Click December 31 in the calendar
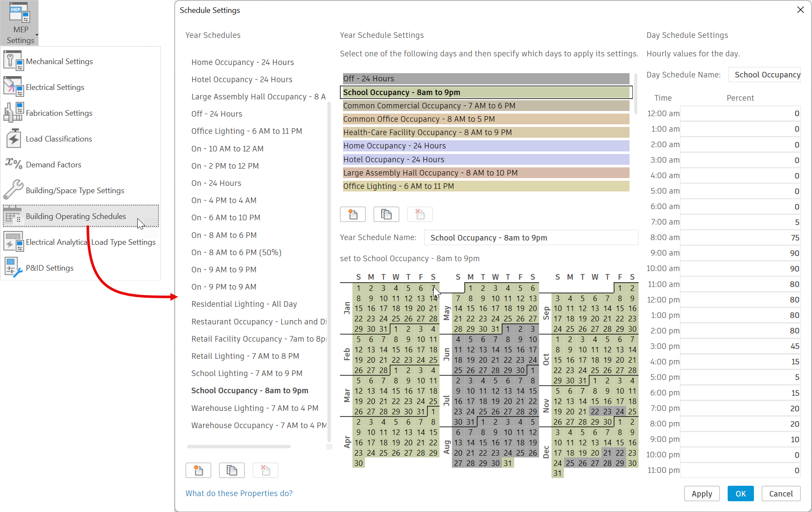The height and width of the screenshot is (512, 812). pyautogui.click(x=558, y=473)
